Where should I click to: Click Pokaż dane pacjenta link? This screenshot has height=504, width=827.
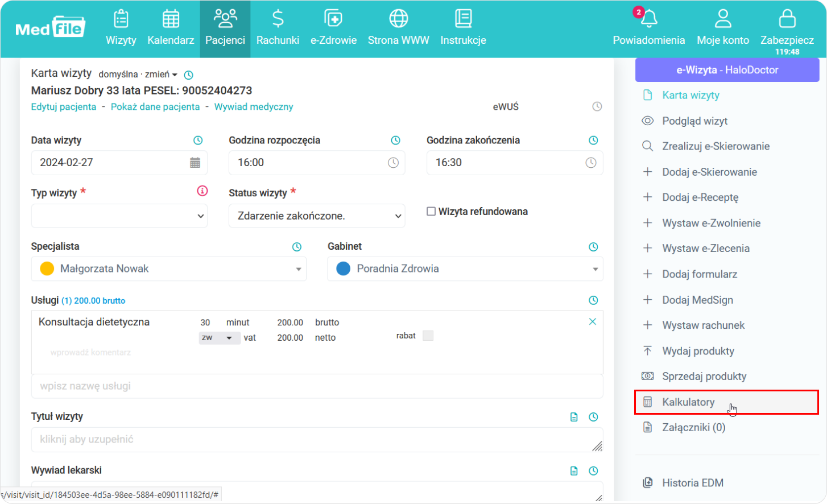[155, 107]
